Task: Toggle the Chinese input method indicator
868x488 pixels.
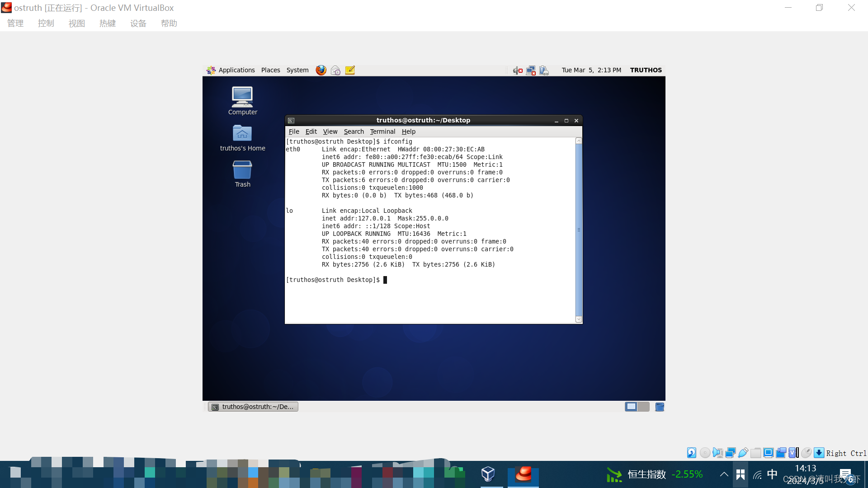Action: pos(772,474)
